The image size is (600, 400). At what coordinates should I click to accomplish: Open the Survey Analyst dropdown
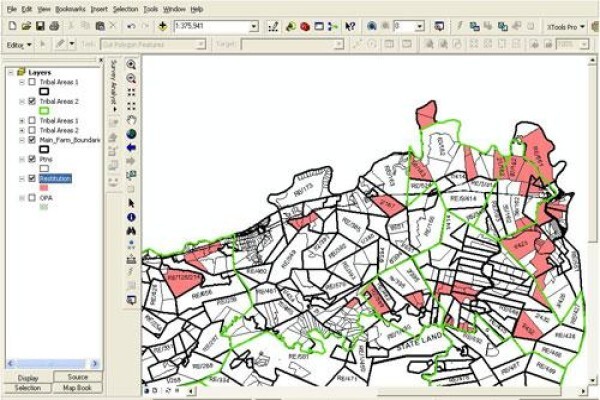tap(114, 86)
